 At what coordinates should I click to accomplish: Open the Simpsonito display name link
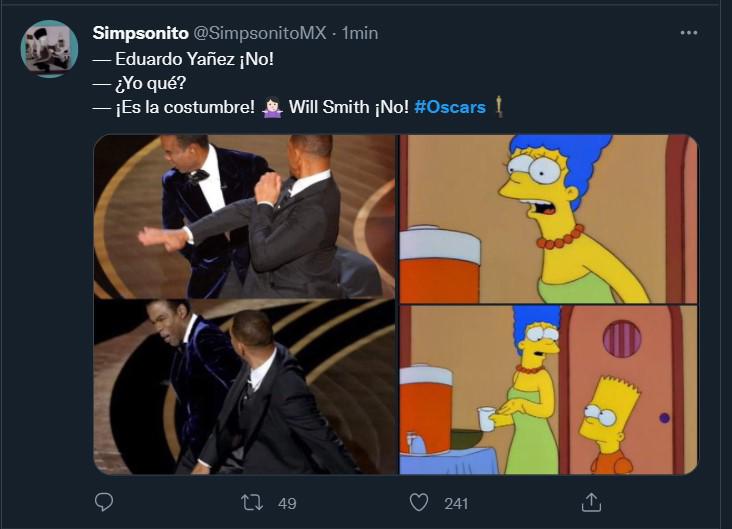coord(139,33)
